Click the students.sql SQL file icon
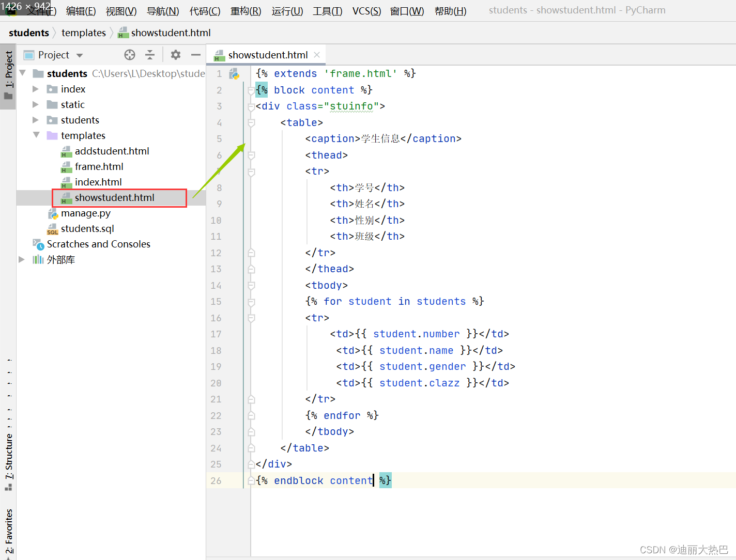 coord(53,229)
